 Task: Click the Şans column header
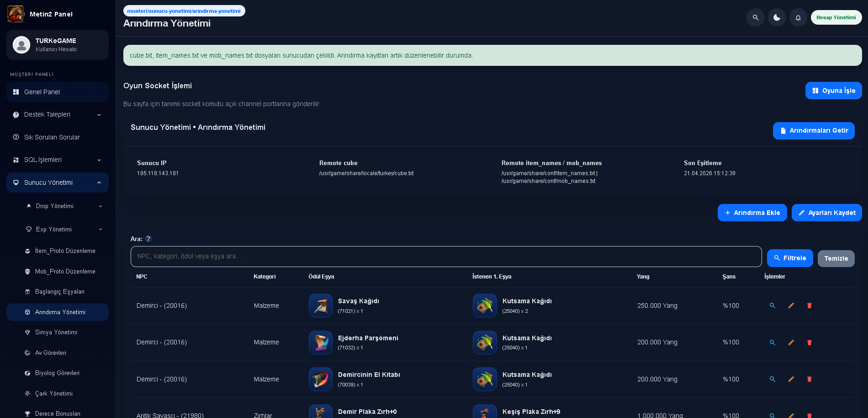(x=729, y=277)
